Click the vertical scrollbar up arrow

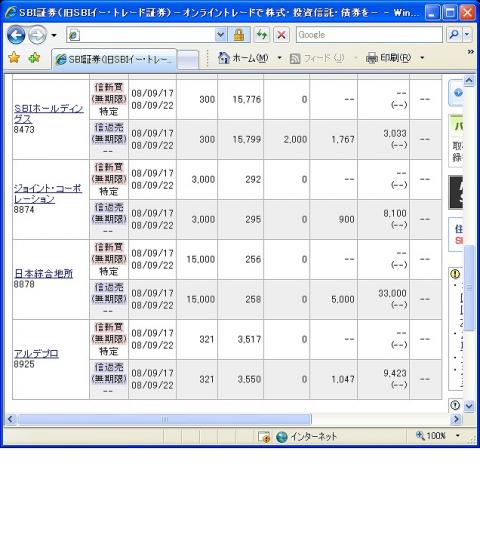(469, 81)
